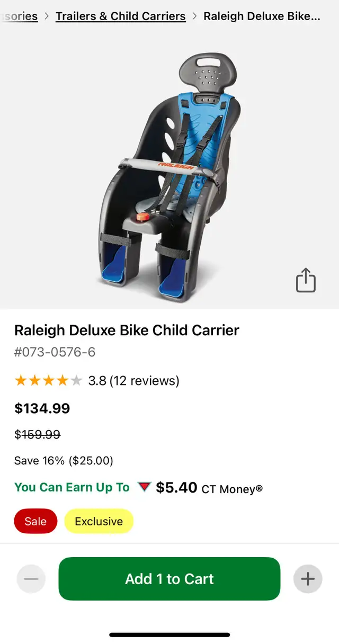Tap the chevron before Trailers & Child Carriers

[x=47, y=16]
